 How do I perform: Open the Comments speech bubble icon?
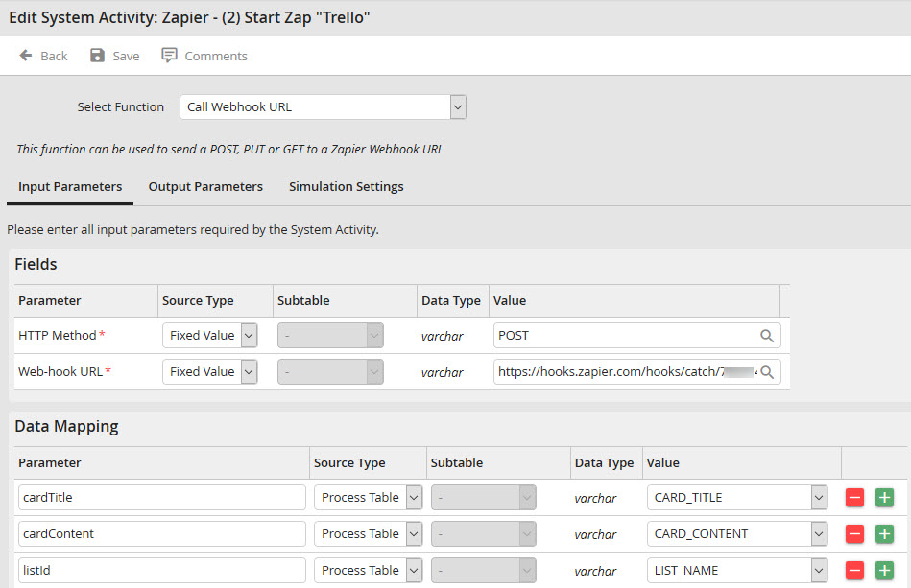169,56
